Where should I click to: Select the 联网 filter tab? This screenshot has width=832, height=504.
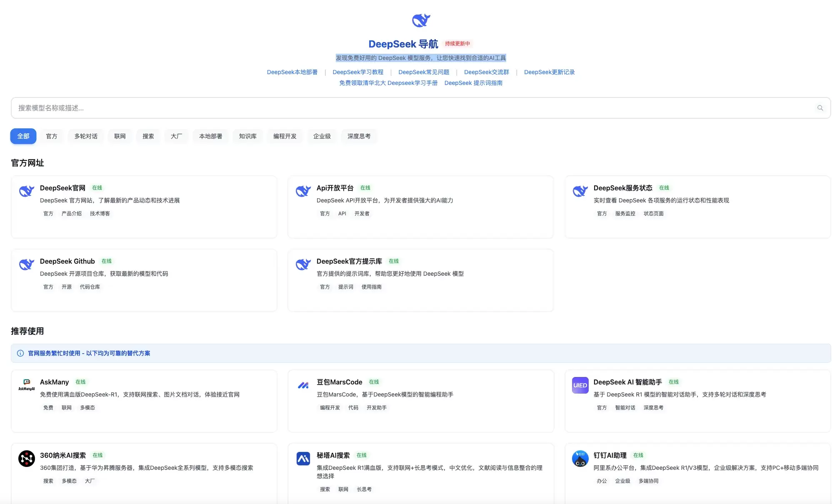click(x=120, y=136)
